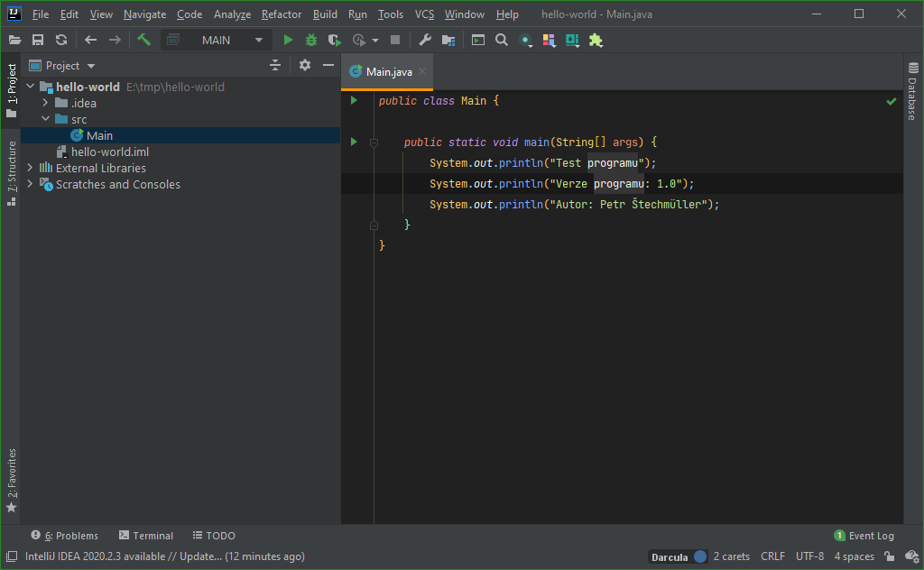
Task: Open Settings via the wrench icon
Action: pos(424,40)
